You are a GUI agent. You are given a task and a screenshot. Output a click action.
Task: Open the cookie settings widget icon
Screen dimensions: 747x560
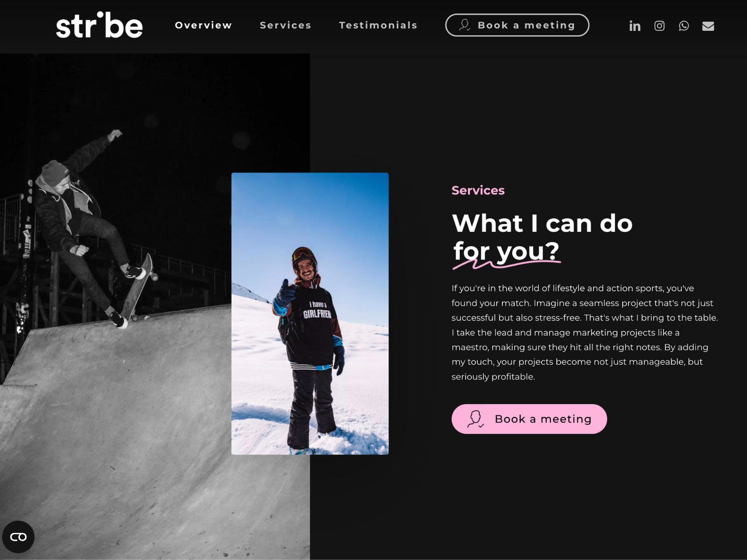(x=18, y=537)
